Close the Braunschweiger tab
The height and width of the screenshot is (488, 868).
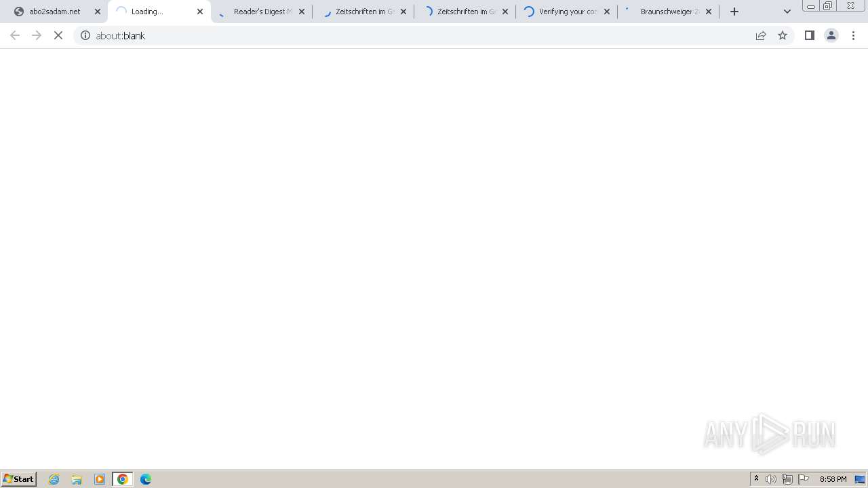pos(709,12)
